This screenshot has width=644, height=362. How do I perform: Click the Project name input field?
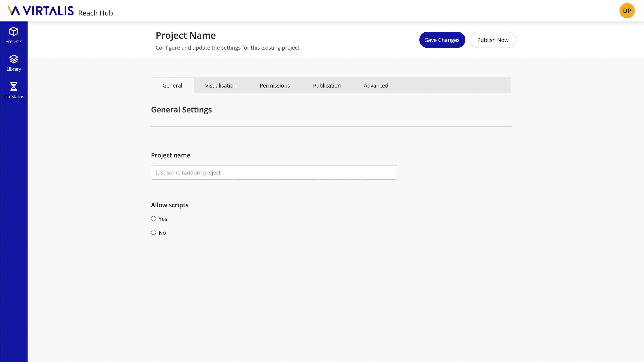[273, 172]
